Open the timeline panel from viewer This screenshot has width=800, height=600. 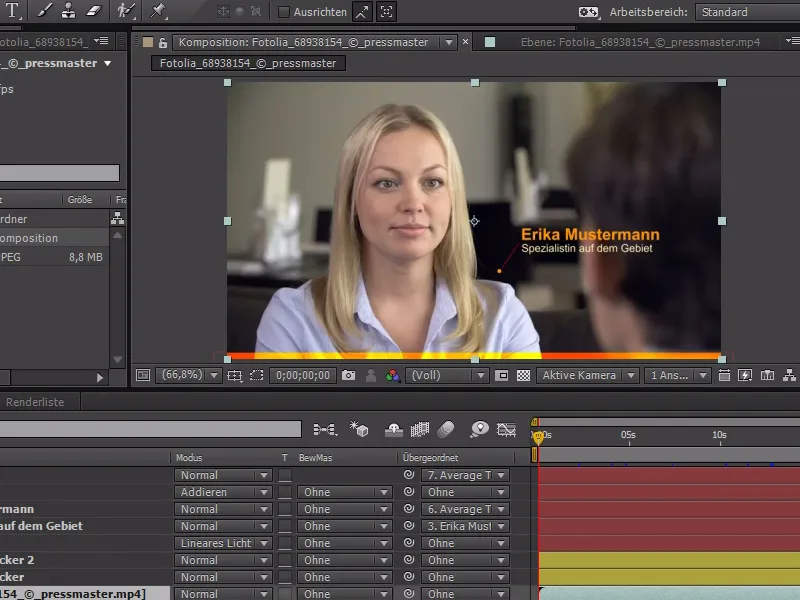click(x=767, y=376)
